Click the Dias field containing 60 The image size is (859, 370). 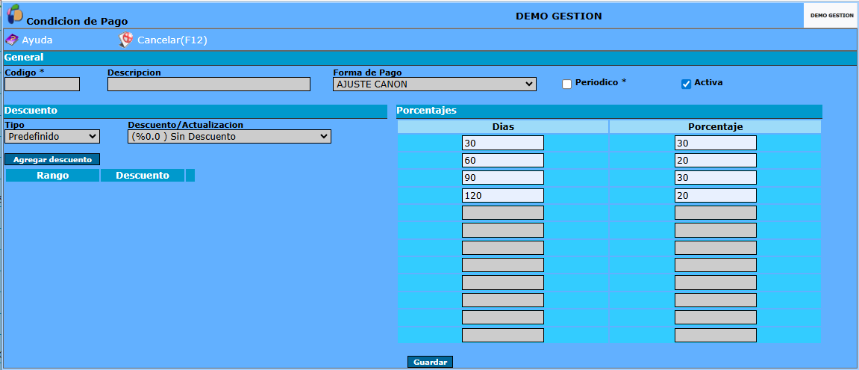503,160
